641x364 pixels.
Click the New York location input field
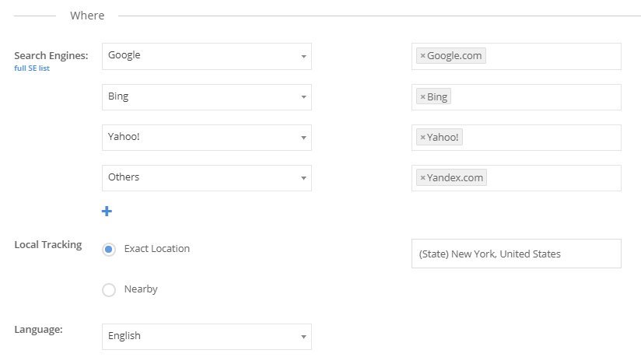click(517, 254)
